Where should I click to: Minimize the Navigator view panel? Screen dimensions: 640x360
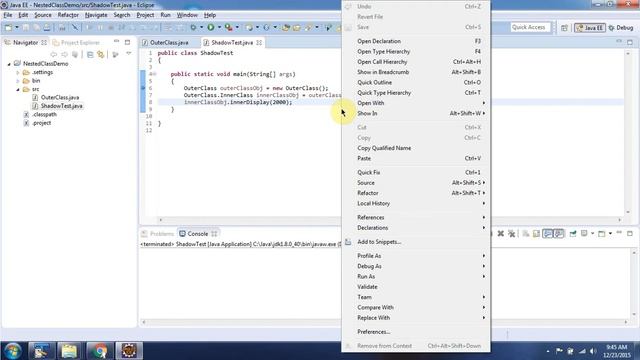point(117,42)
